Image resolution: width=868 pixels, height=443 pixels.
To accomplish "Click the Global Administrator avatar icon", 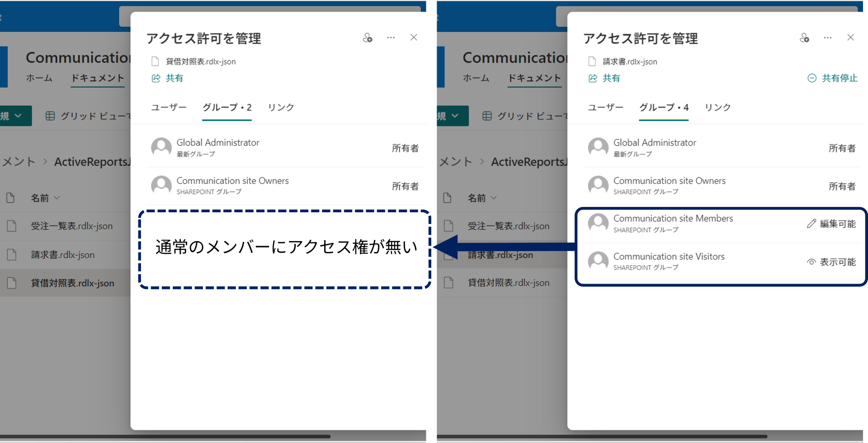I will click(161, 148).
